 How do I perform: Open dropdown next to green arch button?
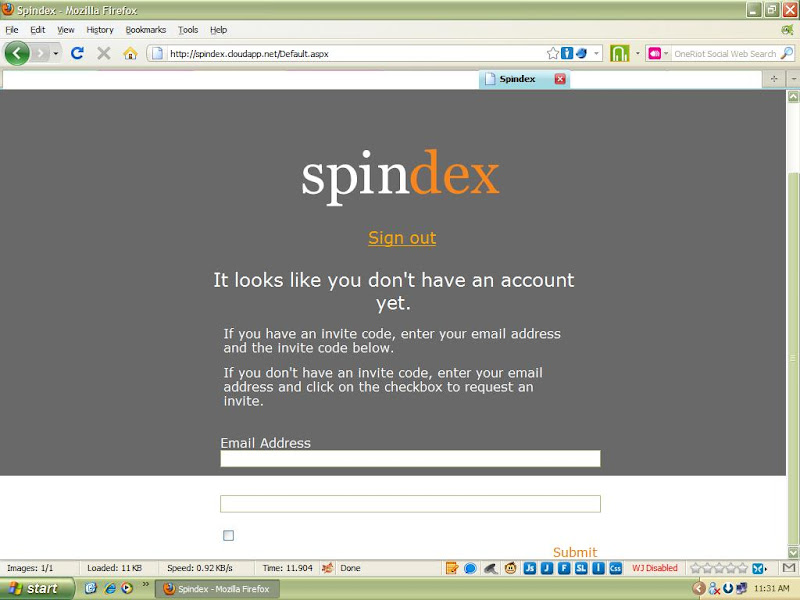(x=637, y=53)
